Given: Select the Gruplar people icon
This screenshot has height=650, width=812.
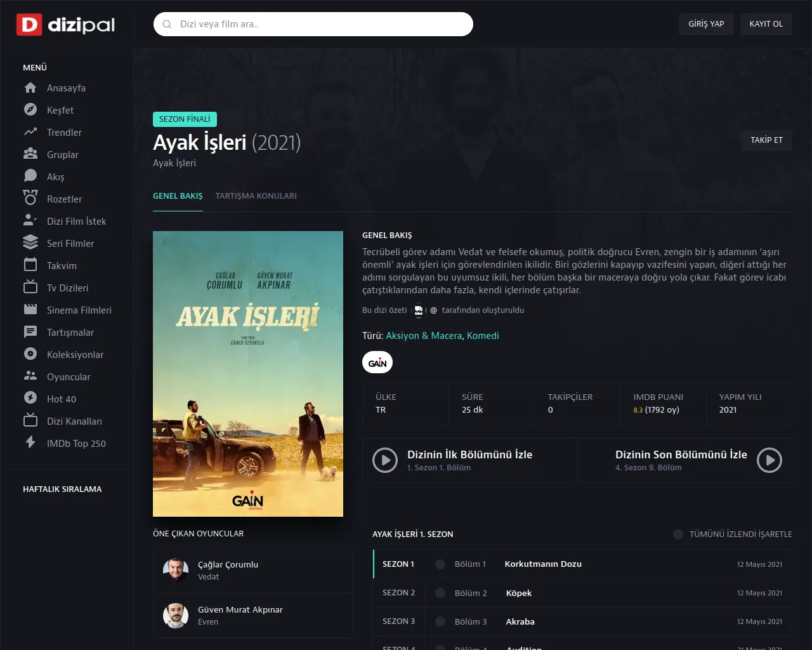Looking at the screenshot, I should click(30, 154).
